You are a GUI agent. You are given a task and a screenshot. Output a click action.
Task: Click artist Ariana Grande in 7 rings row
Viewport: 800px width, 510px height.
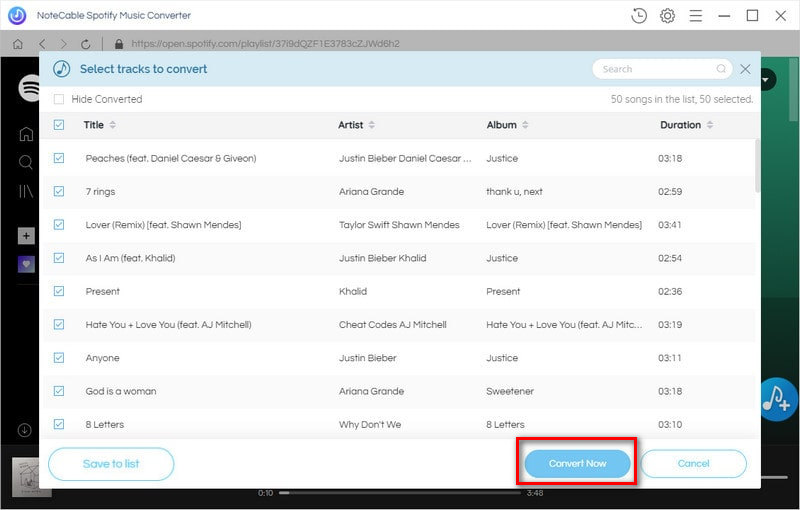coord(371,191)
